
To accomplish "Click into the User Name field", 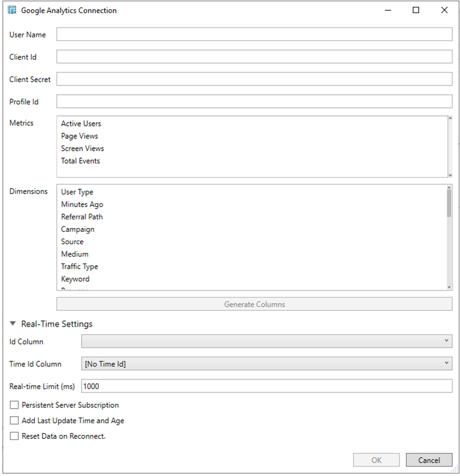I will coord(254,34).
